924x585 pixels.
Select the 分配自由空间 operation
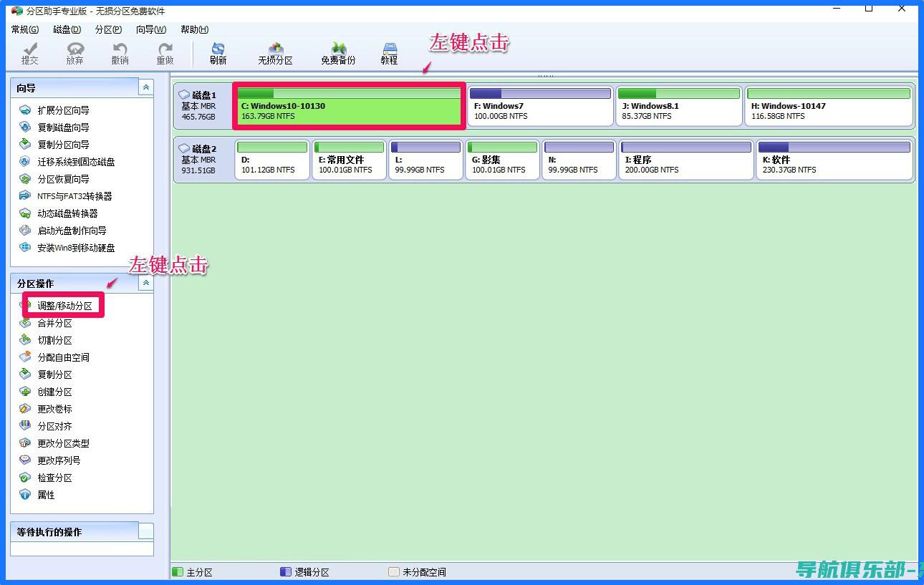click(54, 357)
